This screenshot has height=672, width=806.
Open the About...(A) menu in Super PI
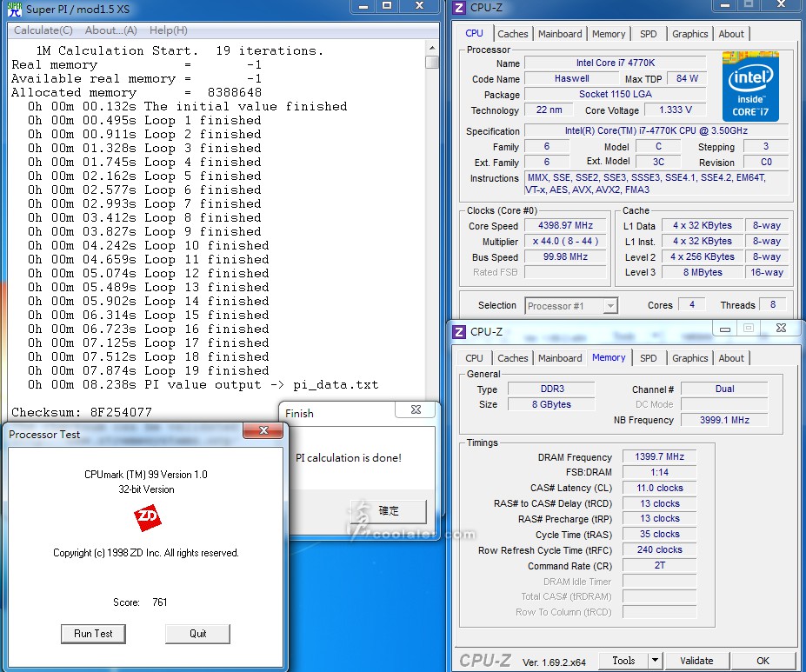[x=111, y=30]
